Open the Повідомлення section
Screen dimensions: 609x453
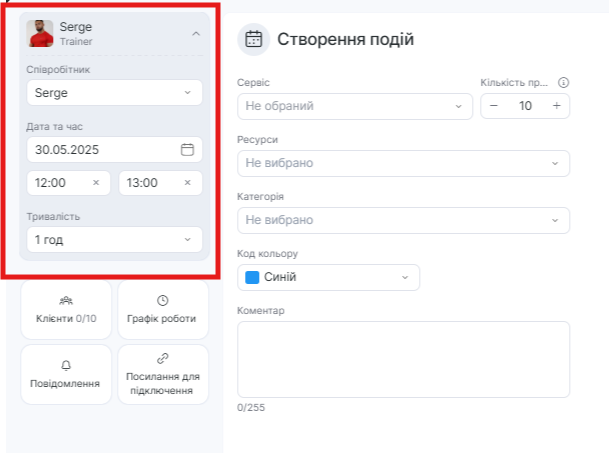pos(66,375)
